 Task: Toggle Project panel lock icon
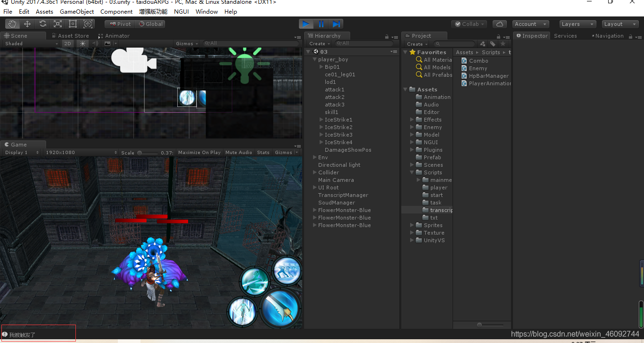(499, 36)
